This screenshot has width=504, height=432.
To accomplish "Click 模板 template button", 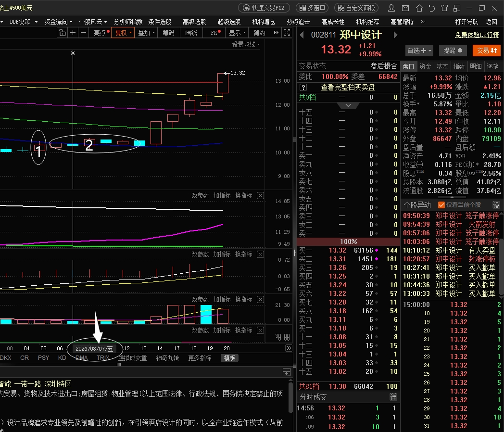I will pos(229,358).
